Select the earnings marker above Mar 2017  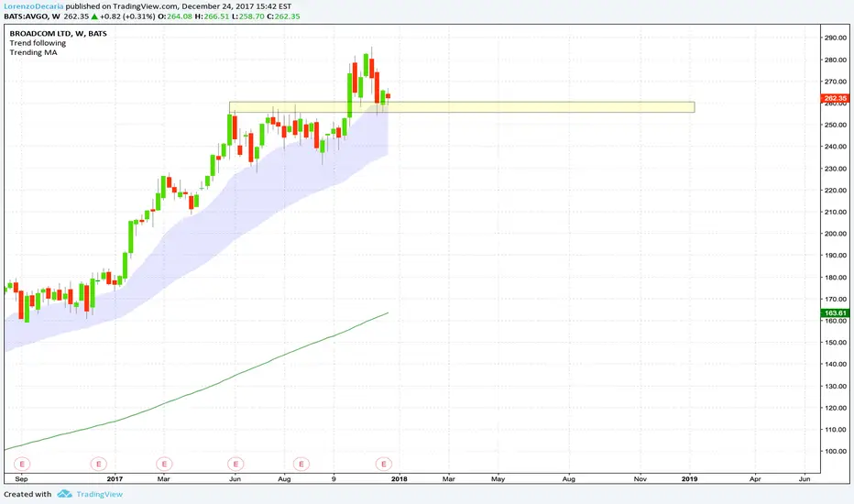164,465
